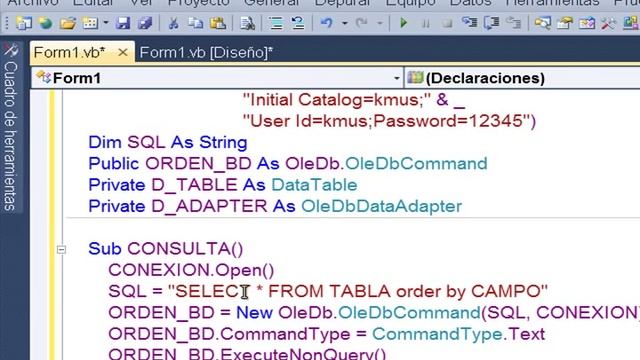640x360 pixels.
Task: Click the line "Dim SQL As String"
Action: pos(168,142)
